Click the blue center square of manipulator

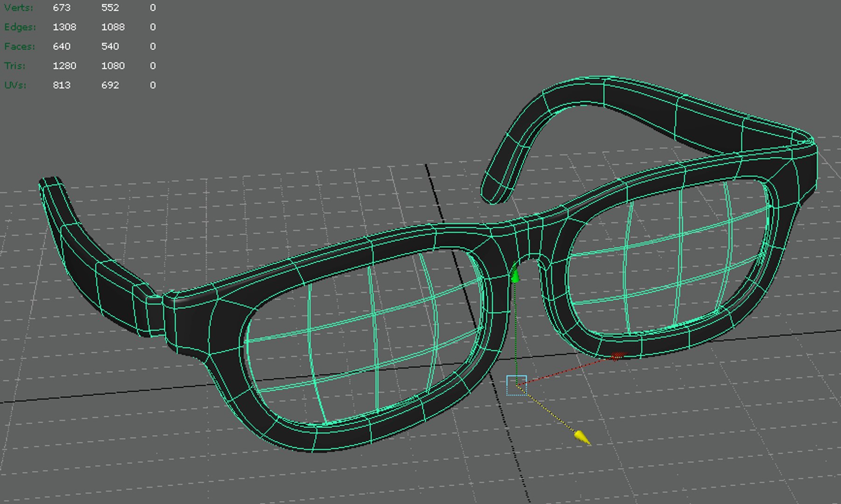point(516,385)
